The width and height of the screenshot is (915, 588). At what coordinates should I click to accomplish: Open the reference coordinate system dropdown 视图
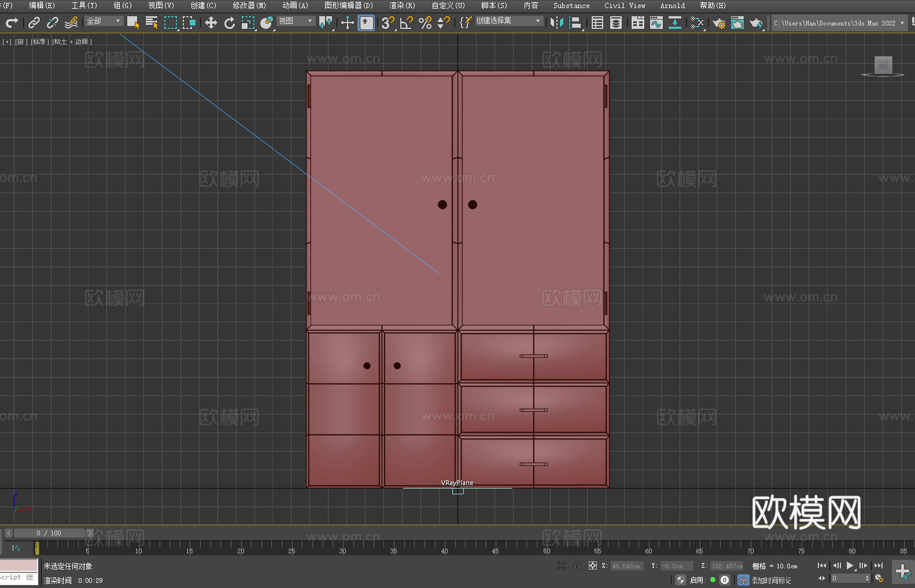296,21
